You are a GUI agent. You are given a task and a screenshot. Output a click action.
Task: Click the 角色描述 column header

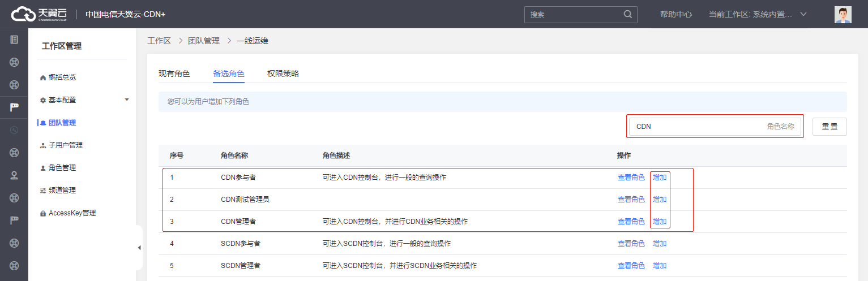pos(336,155)
